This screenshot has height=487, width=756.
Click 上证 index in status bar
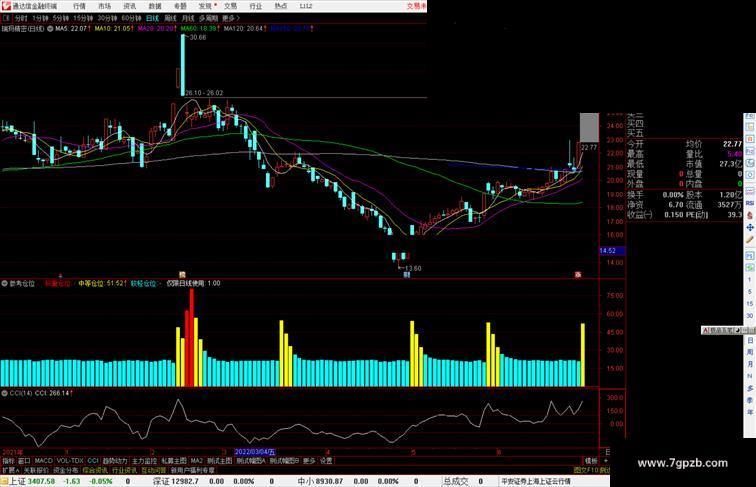[x=17, y=481]
